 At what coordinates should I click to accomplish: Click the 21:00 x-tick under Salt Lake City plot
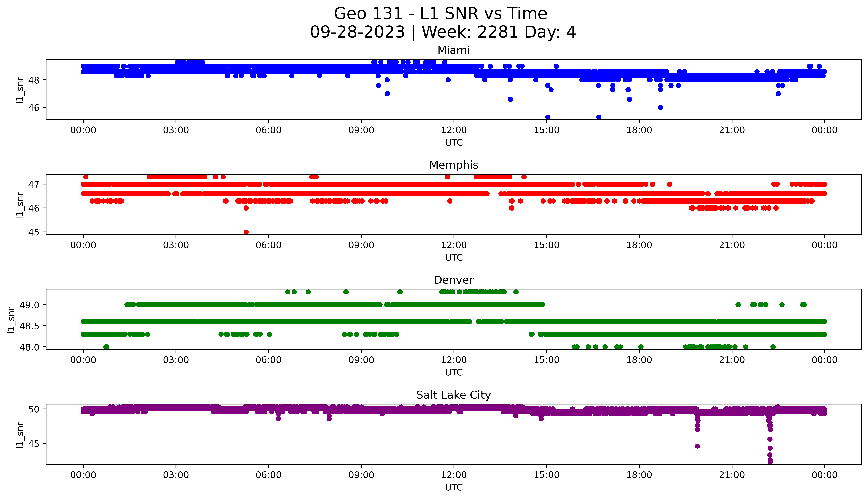[x=732, y=475]
